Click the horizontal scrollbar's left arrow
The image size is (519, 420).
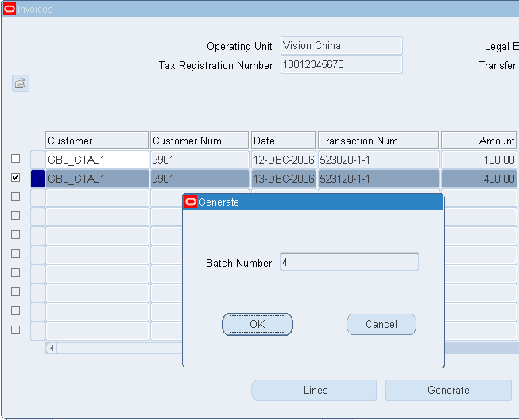coord(52,348)
